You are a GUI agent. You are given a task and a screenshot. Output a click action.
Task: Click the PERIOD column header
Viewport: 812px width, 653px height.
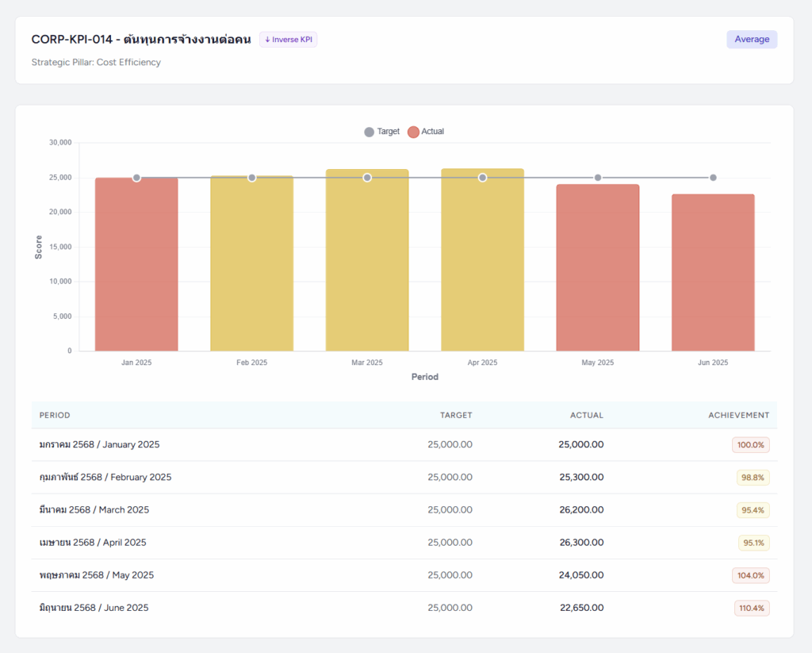[x=55, y=415]
